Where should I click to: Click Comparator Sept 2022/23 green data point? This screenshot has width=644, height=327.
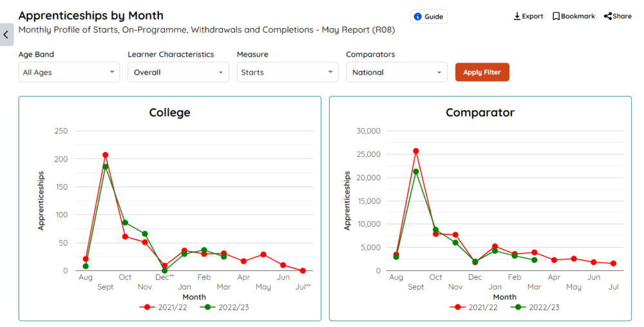coord(415,172)
